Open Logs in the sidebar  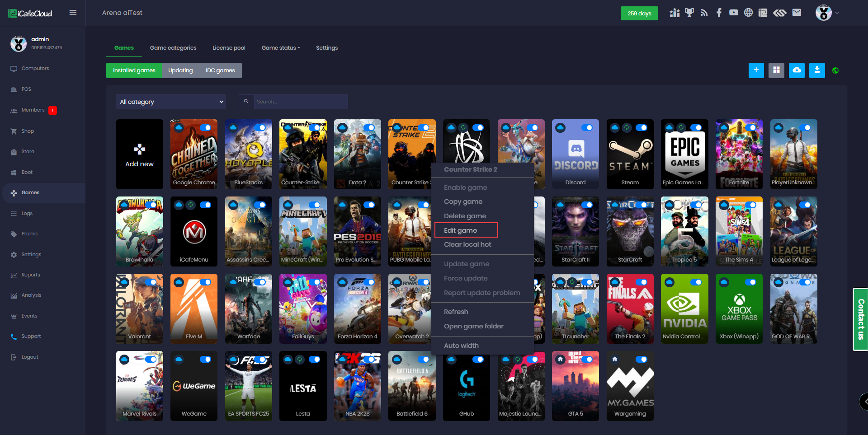click(x=27, y=214)
